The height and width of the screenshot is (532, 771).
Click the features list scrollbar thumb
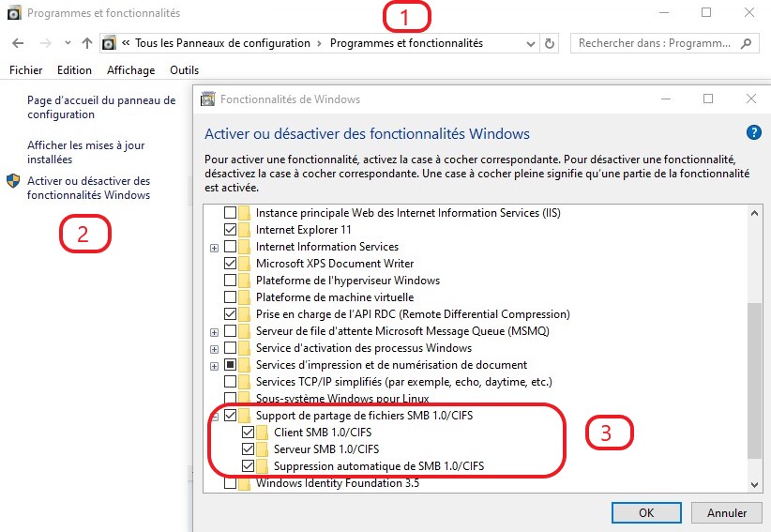click(754, 381)
